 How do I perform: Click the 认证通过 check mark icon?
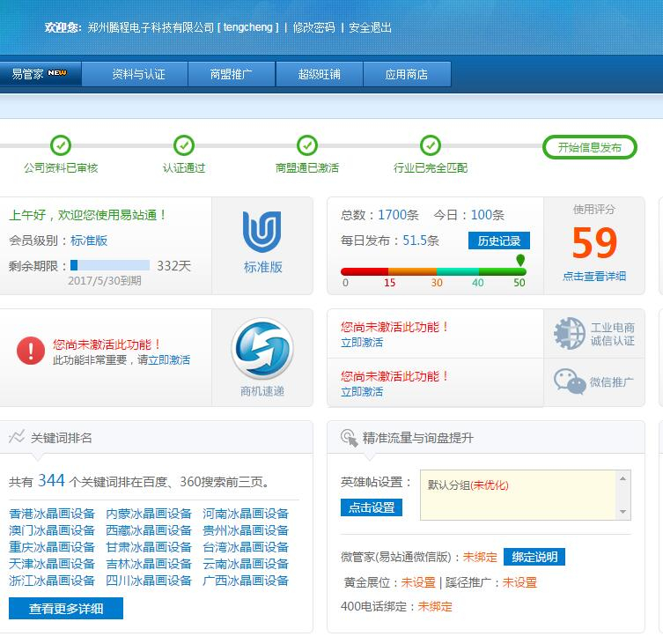click(x=184, y=145)
